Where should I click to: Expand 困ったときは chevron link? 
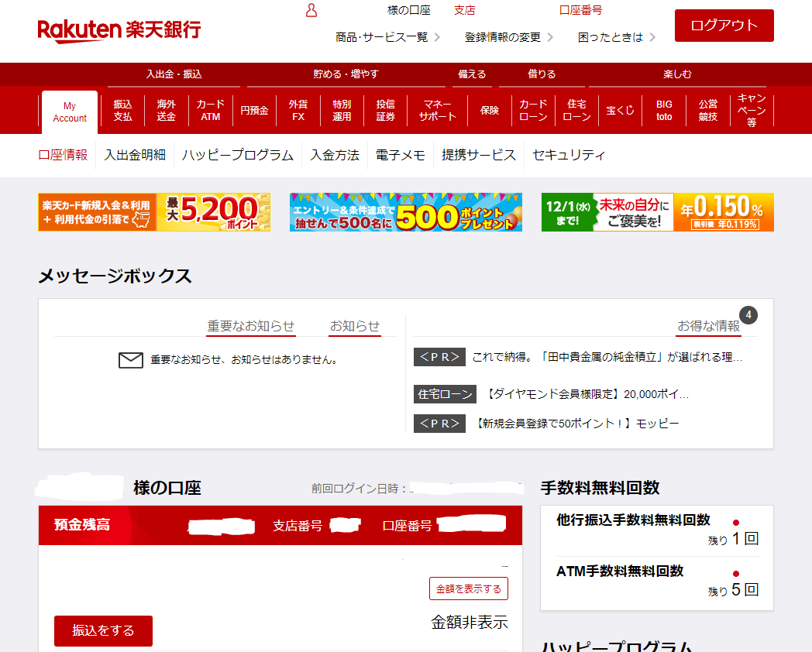click(616, 37)
